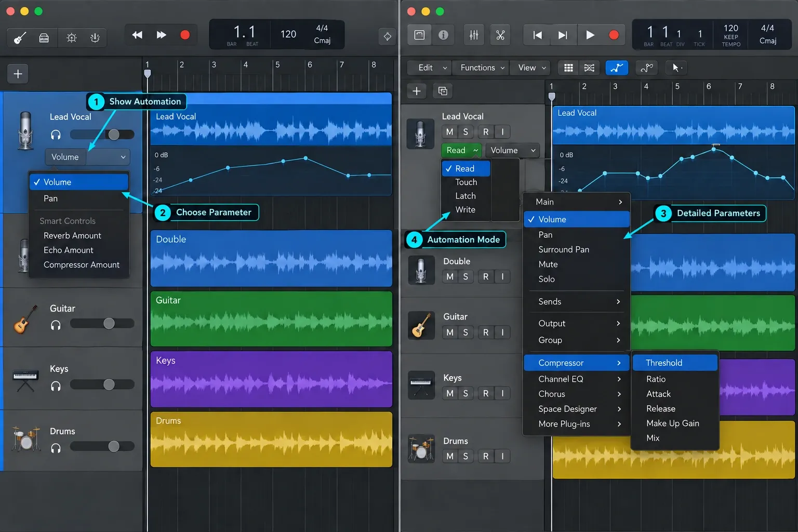This screenshot has height=532, width=798.
Task: Click the play-from-selection button in Logic
Action: pyautogui.click(x=563, y=35)
